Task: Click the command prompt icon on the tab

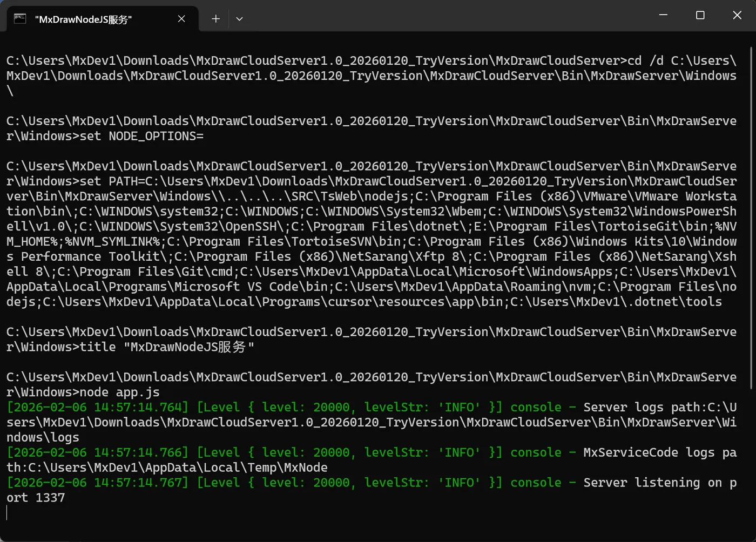Action: coord(20,19)
